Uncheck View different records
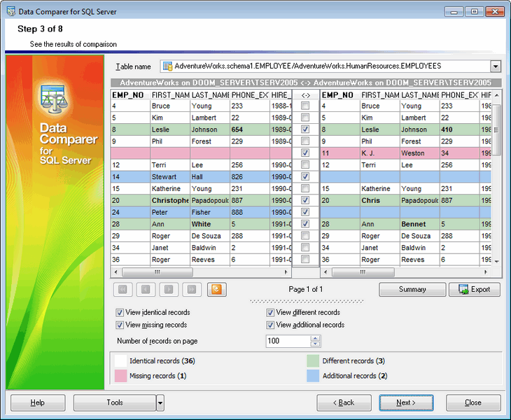The height and width of the screenshot is (420, 511). [x=271, y=313]
